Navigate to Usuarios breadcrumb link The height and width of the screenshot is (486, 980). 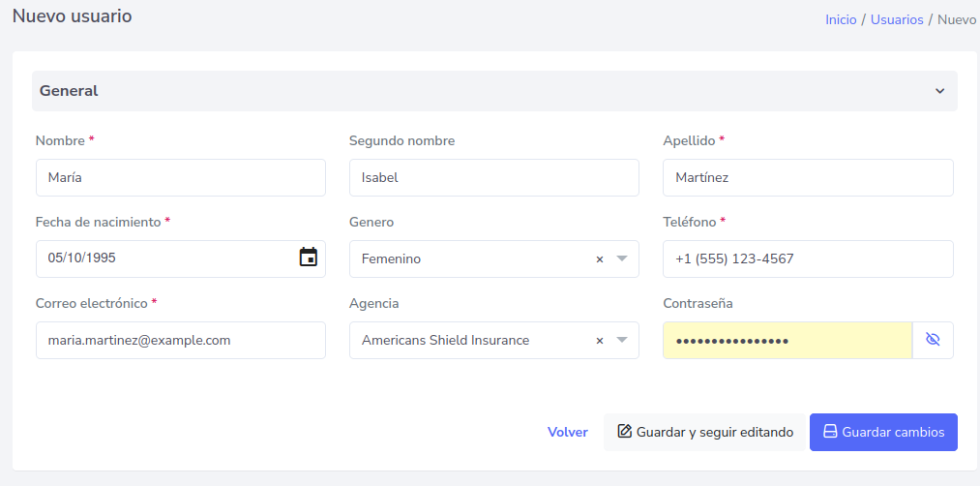tap(896, 19)
